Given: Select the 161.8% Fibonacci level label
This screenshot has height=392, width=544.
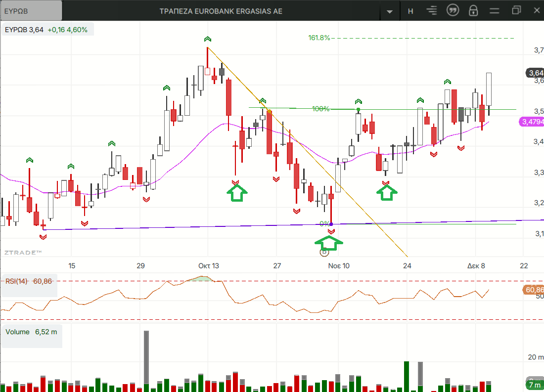Looking at the screenshot, I should click(x=319, y=38).
